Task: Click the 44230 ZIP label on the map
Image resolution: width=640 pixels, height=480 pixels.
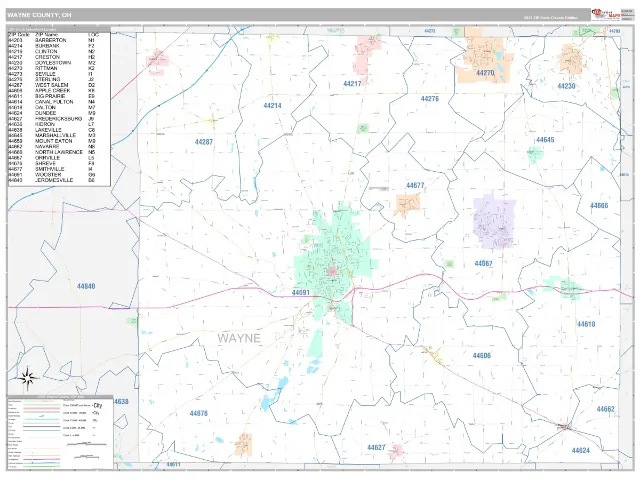Action: (567, 86)
